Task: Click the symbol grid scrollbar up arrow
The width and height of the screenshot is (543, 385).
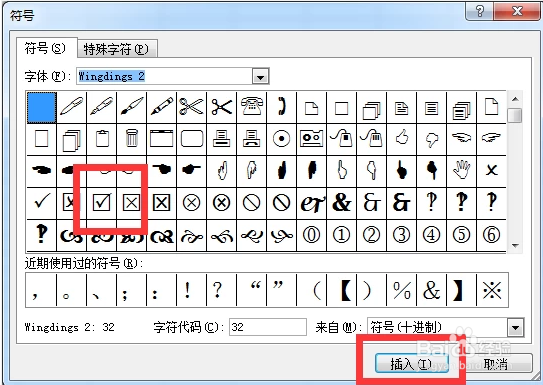Action: (515, 99)
